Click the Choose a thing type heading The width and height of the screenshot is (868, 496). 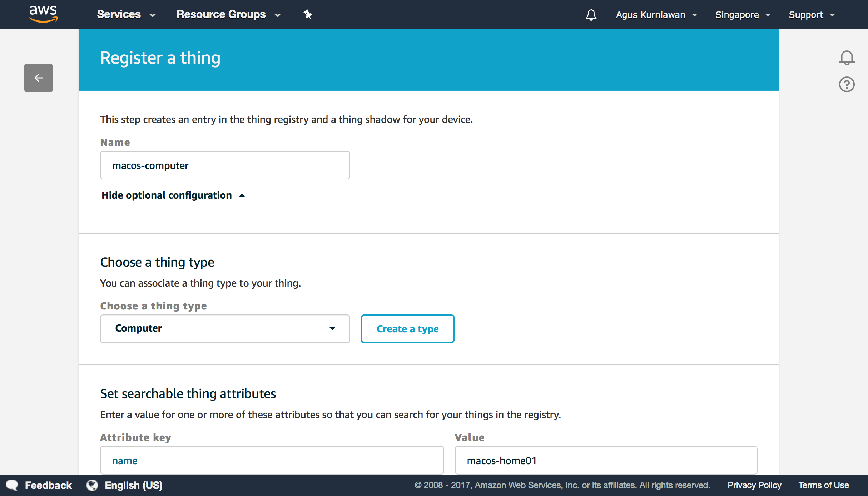(x=157, y=262)
